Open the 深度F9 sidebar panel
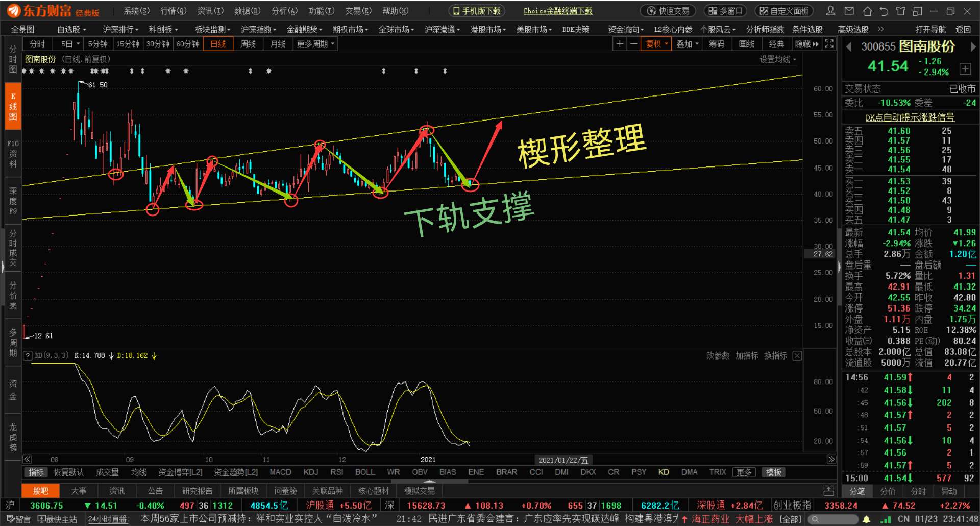 13,201
